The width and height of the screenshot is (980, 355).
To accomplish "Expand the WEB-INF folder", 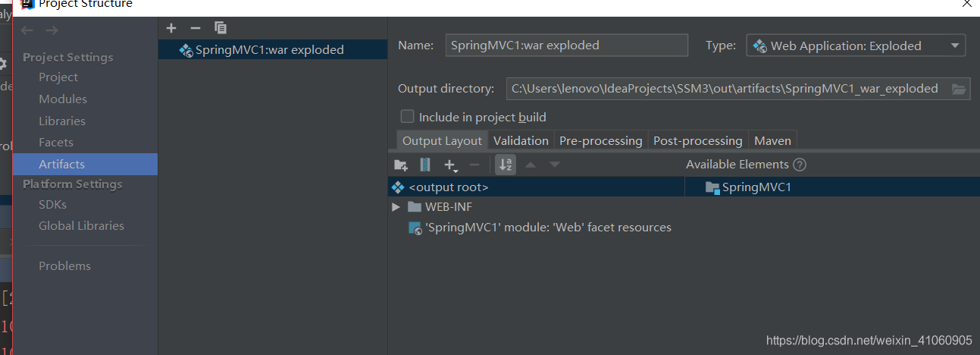I will click(x=396, y=207).
